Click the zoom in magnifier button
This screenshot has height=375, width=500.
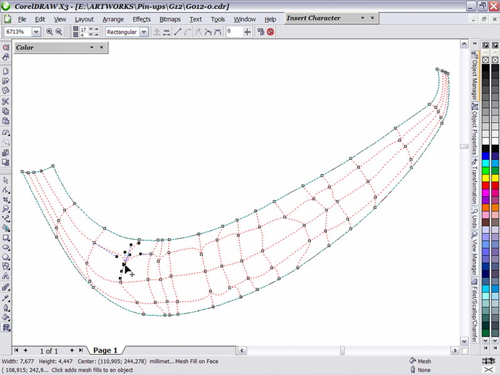point(49,32)
